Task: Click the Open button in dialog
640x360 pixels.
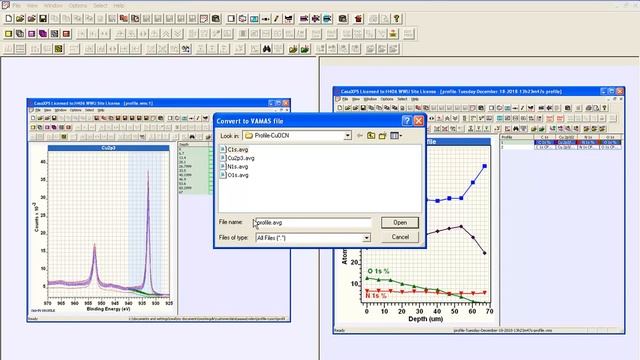Action: tap(400, 222)
